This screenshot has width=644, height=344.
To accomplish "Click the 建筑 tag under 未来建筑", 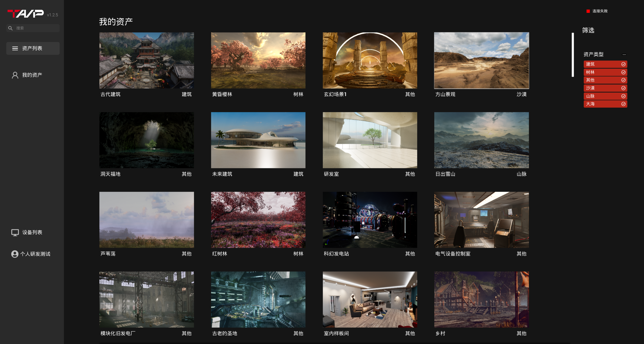I will [x=298, y=174].
